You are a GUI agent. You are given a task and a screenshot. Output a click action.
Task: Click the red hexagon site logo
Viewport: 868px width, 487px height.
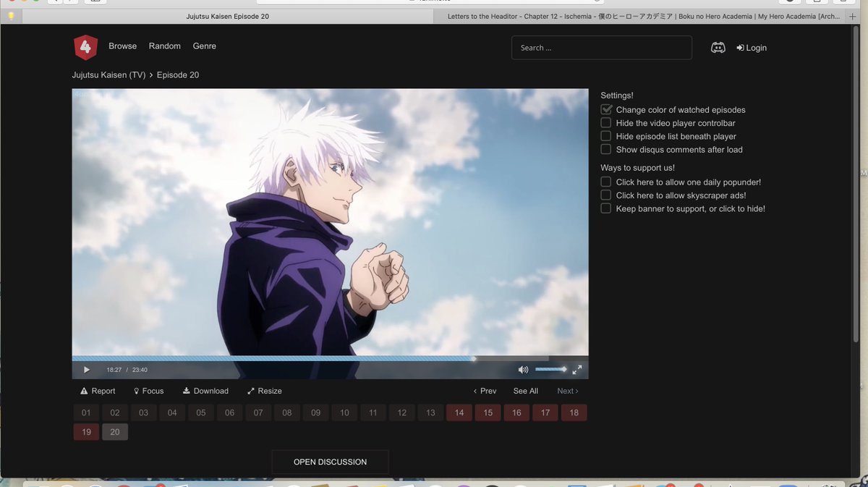click(85, 48)
